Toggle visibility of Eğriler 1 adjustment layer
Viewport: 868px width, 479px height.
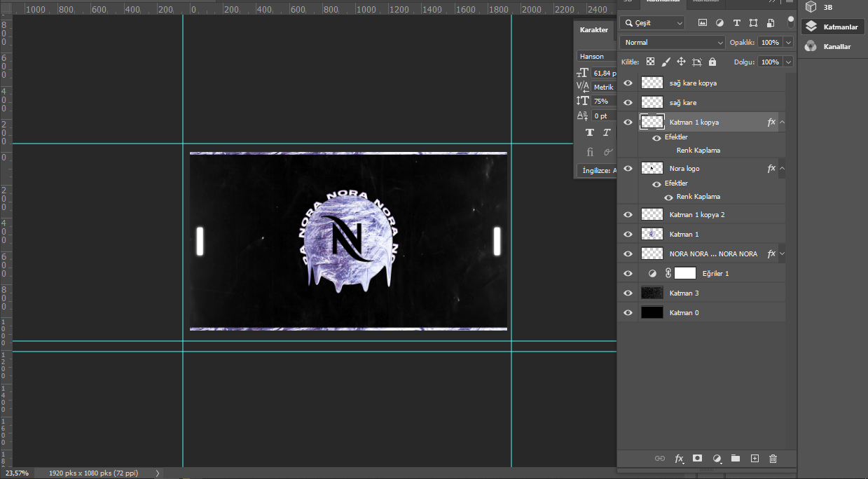tap(628, 273)
